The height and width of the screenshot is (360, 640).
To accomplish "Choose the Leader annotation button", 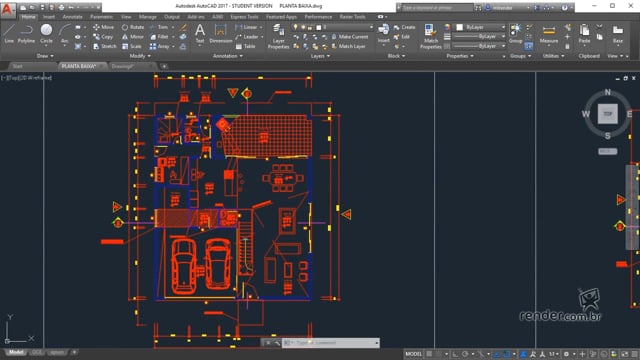I will tap(247, 37).
